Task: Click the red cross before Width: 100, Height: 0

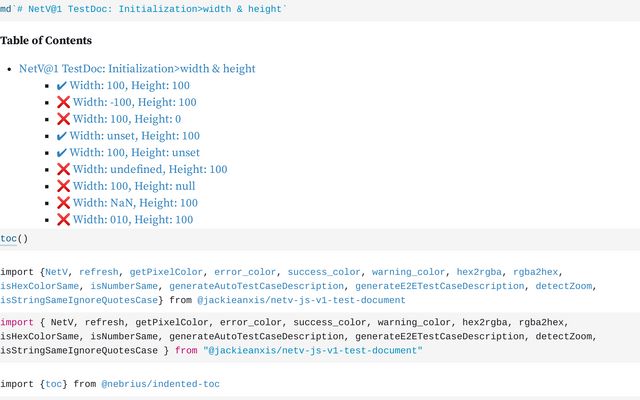Action: point(63,119)
